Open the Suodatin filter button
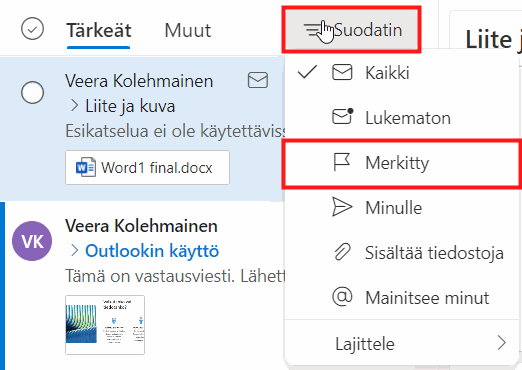This screenshot has width=522, height=370. pyautogui.click(x=352, y=30)
